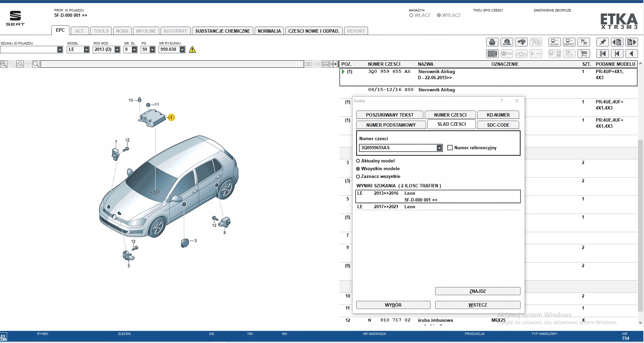644x343 pixels.
Task: Open the SUBSTANCJE CHEMICZNE tab
Action: click(222, 31)
